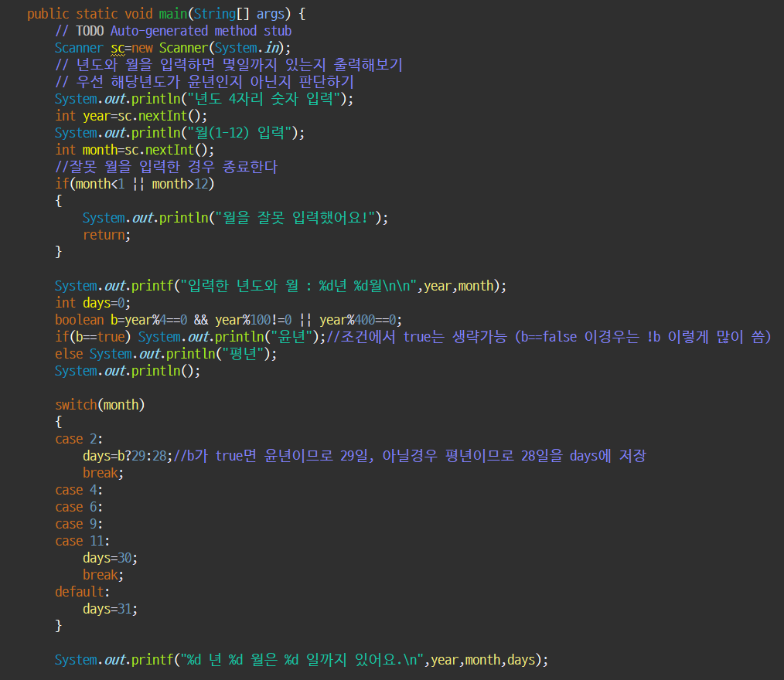The height and width of the screenshot is (680, 784).
Task: Click the 'switch(month)' statement
Action: (100, 405)
